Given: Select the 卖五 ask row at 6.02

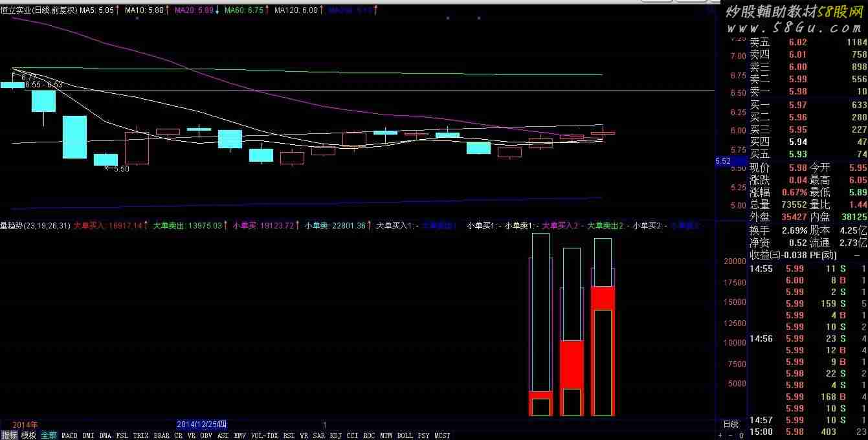Looking at the screenshot, I should pyautogui.click(x=808, y=43).
